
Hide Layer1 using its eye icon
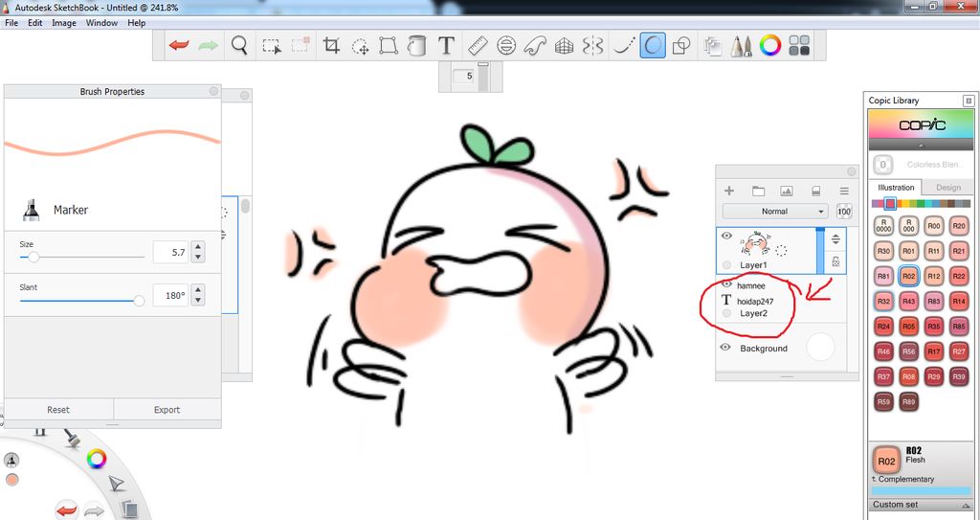click(x=726, y=236)
